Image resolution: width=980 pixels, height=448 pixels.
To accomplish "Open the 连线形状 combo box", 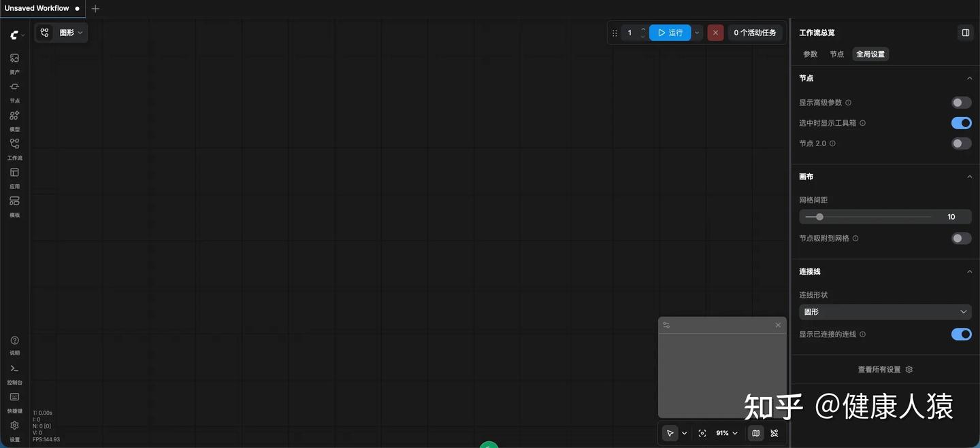I will coord(885,312).
